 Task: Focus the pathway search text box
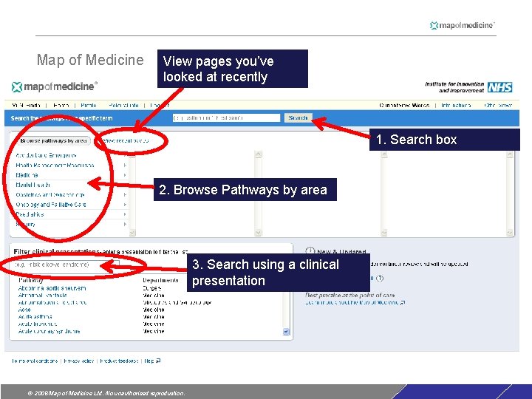tap(226, 117)
